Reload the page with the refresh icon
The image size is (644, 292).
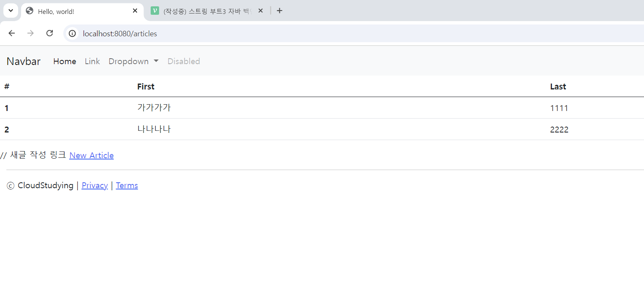49,33
